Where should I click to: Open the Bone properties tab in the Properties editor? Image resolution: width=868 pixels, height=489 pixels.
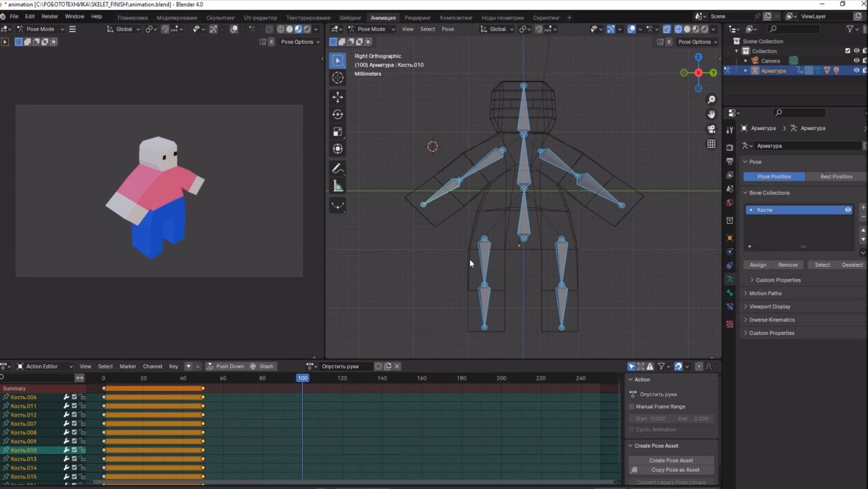(729, 293)
